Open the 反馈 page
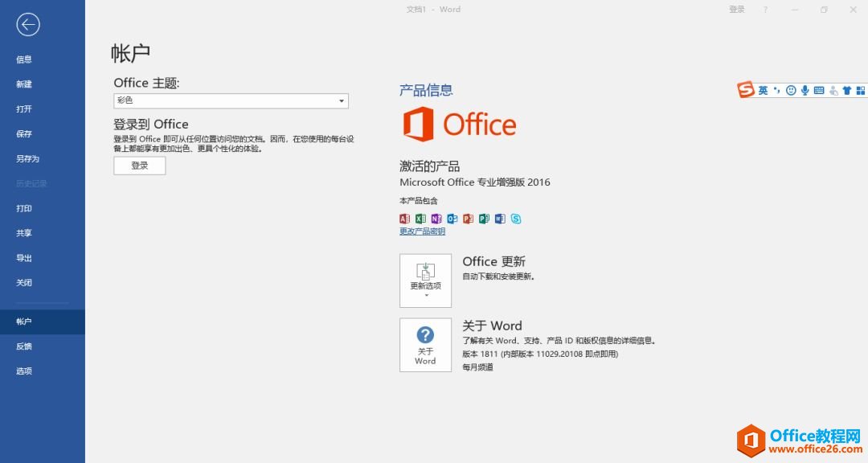868x463 pixels. click(x=24, y=346)
